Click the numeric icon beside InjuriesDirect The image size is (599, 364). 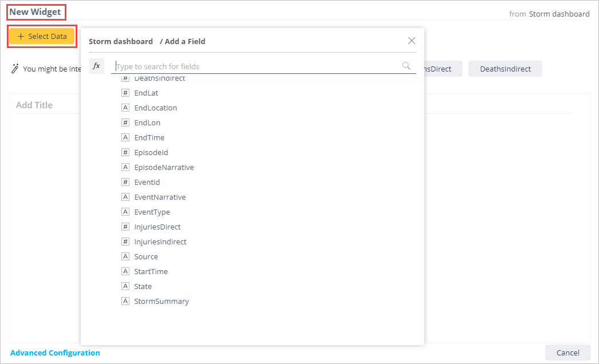click(125, 227)
